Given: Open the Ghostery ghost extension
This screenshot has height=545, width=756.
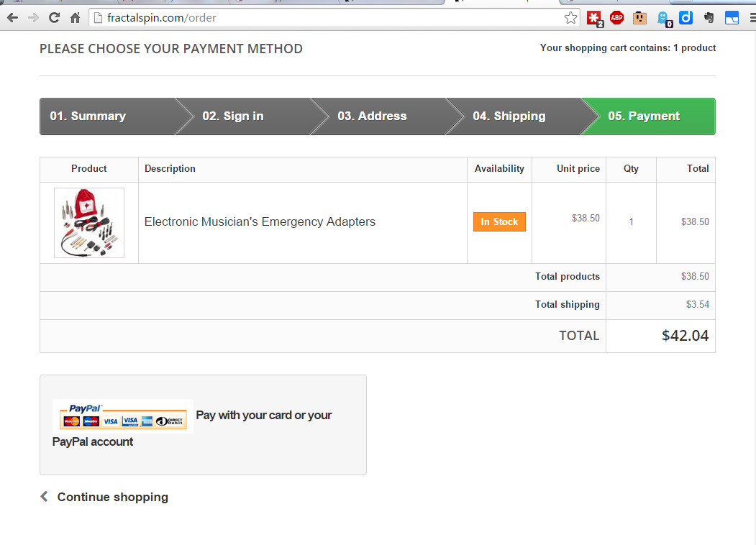Looking at the screenshot, I should click(x=663, y=18).
